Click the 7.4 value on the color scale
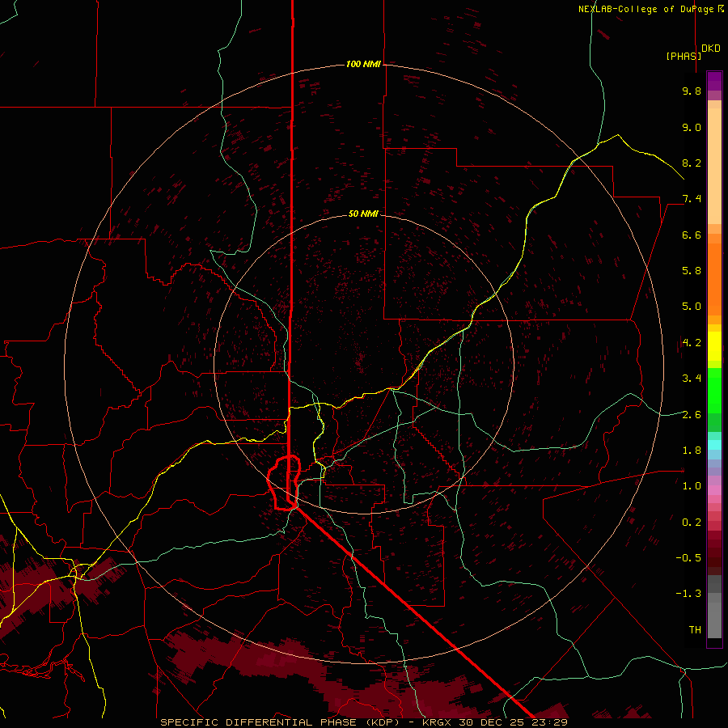 [x=692, y=199]
